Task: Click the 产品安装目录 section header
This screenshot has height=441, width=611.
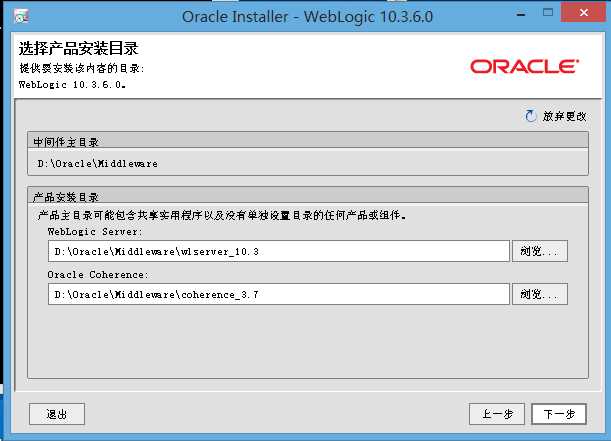Action: [308, 196]
